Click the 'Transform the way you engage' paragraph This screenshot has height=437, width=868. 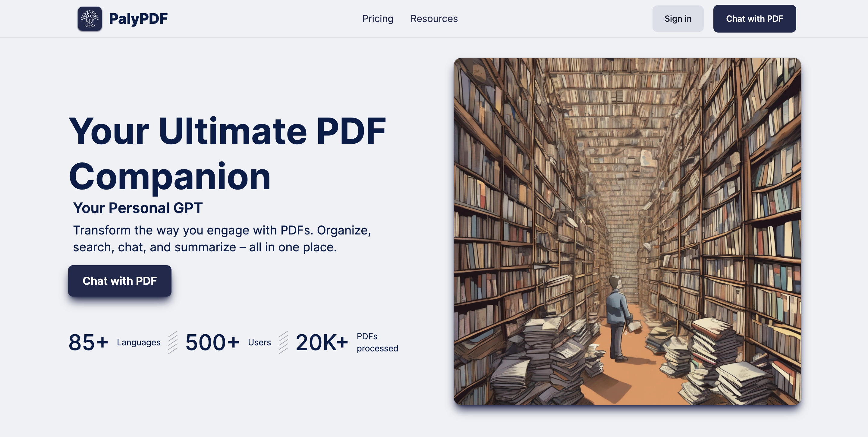222,239
